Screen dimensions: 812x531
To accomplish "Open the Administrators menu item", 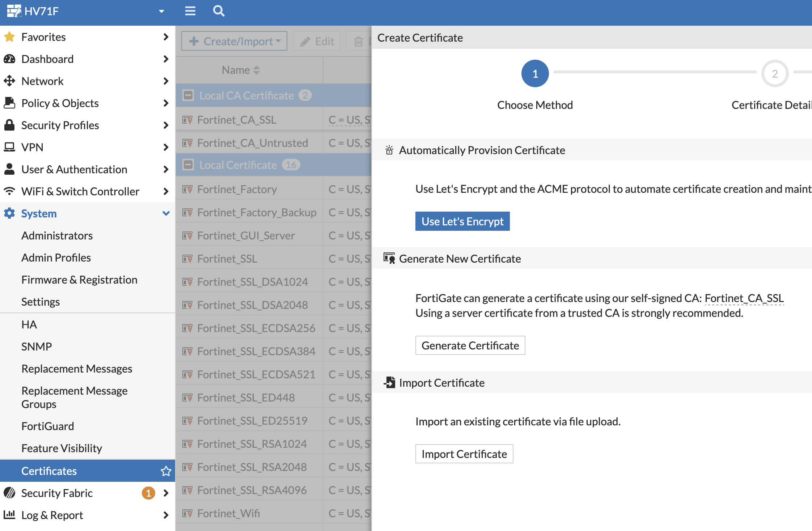I will (x=57, y=235).
